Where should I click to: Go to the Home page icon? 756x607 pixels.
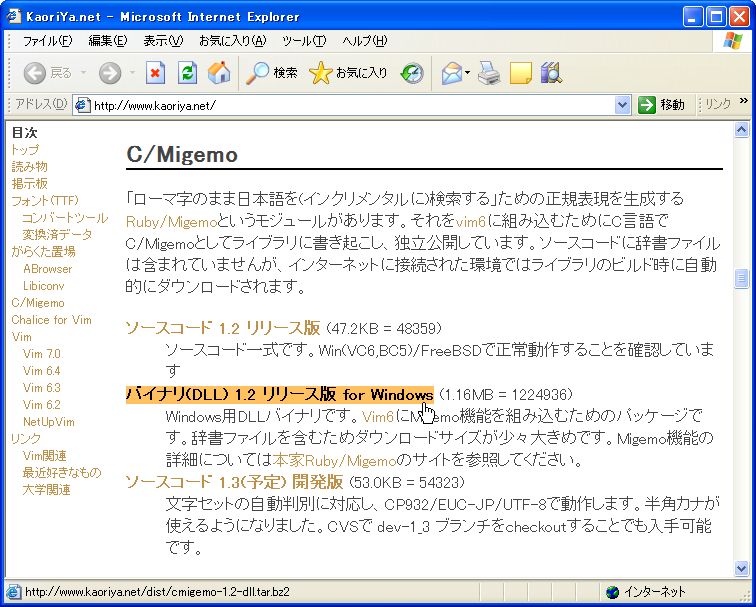point(219,73)
